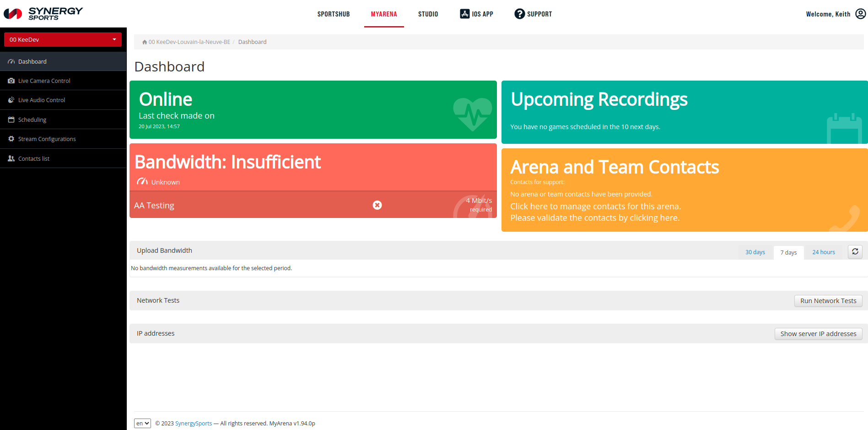Screen dimensions: 868x430
Task: Click the heartbeat icon on Online card
Action: [473, 114]
